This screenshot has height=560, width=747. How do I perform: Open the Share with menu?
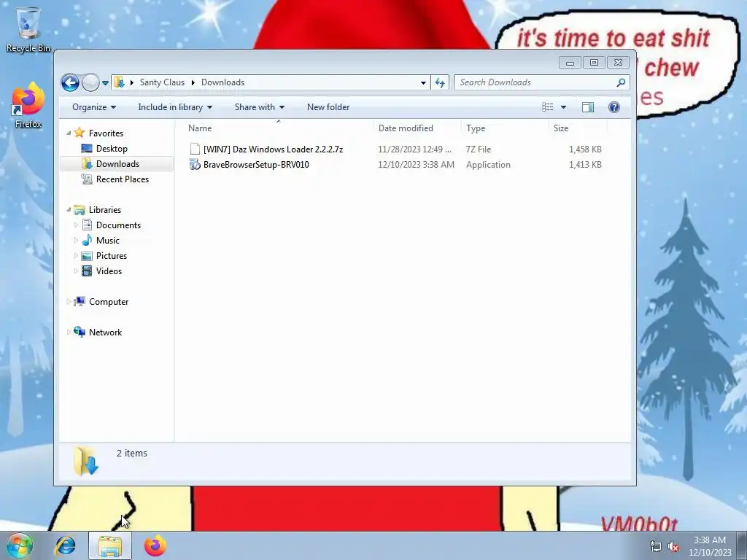pyautogui.click(x=259, y=107)
